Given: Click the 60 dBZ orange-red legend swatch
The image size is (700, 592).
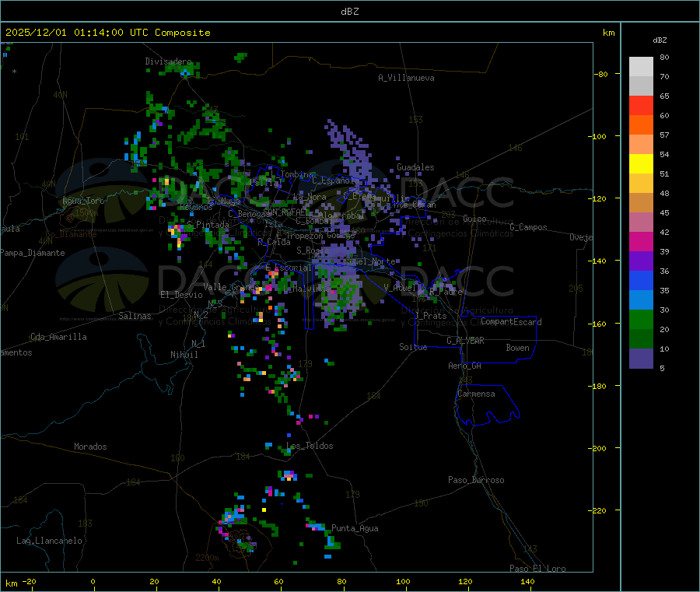Looking at the screenshot, I should 641,124.
